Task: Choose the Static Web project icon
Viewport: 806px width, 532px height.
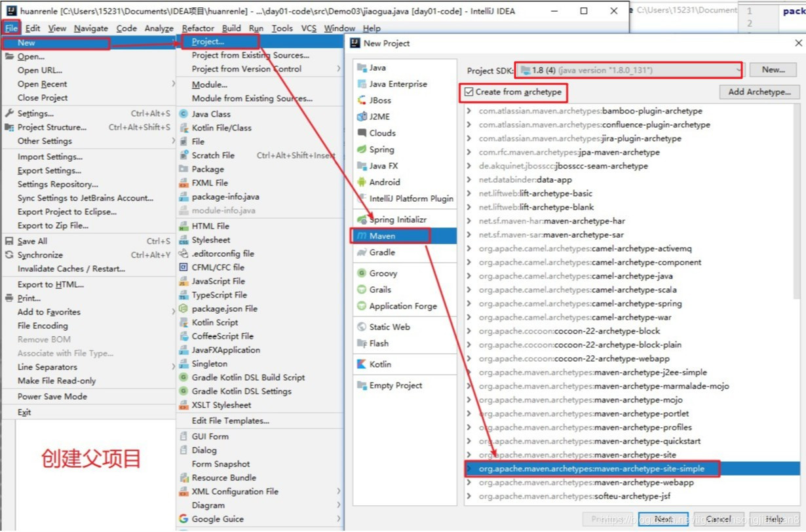Action: (361, 327)
